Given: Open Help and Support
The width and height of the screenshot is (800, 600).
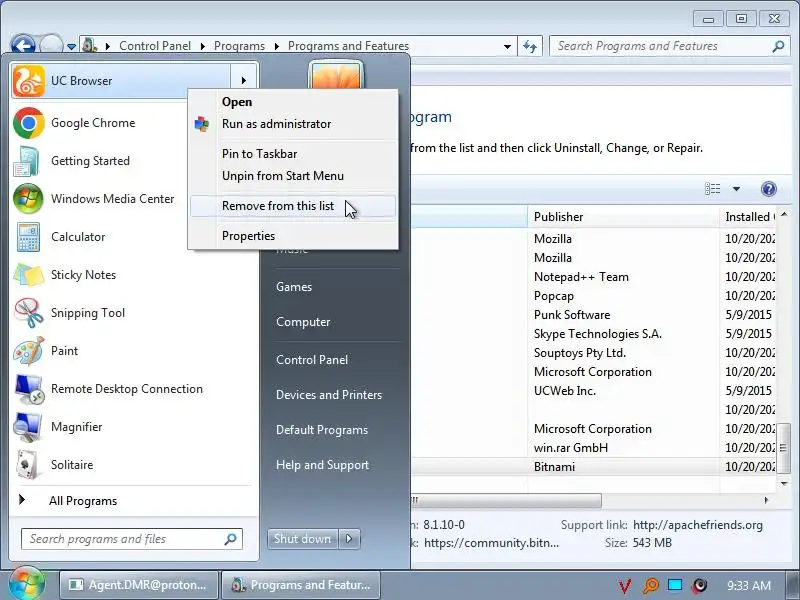Looking at the screenshot, I should (322, 465).
